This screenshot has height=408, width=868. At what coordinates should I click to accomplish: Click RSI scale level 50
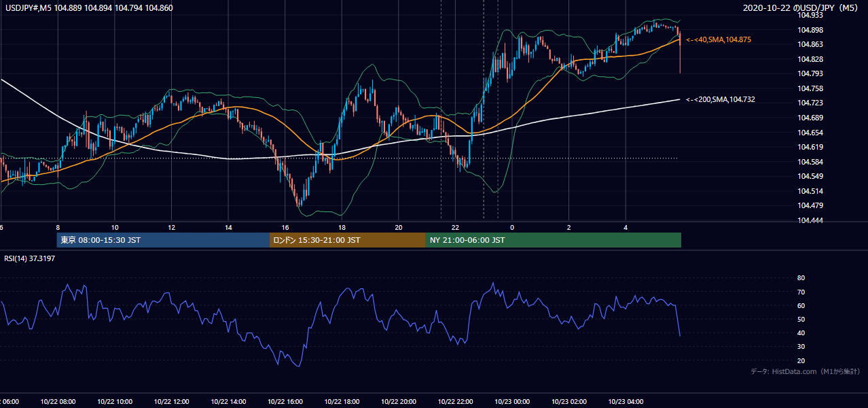(x=801, y=319)
